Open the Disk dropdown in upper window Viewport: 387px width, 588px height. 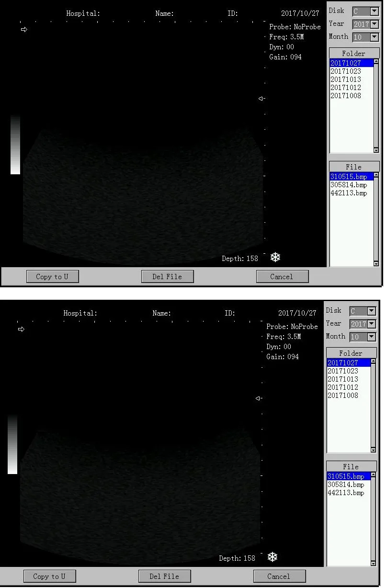(374, 11)
